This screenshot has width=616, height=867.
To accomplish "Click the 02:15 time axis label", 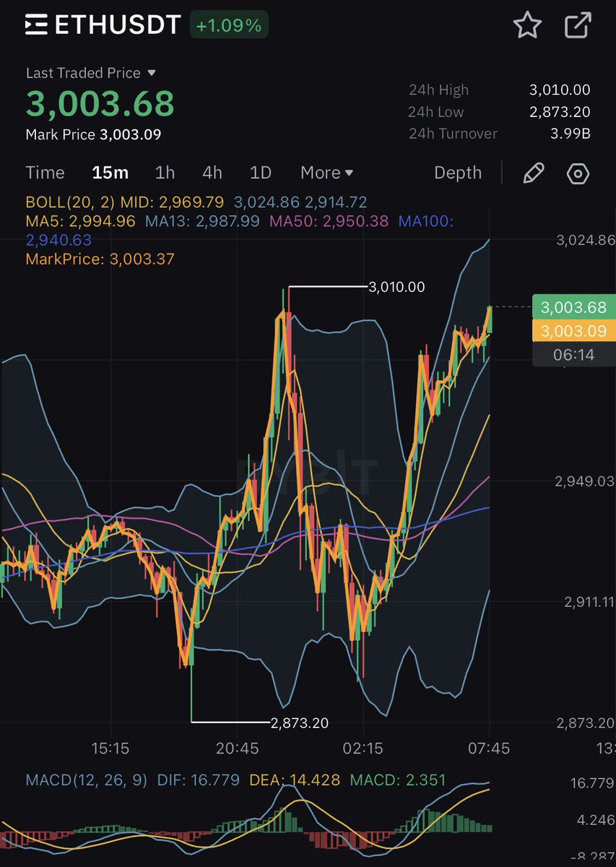I will point(363,749).
